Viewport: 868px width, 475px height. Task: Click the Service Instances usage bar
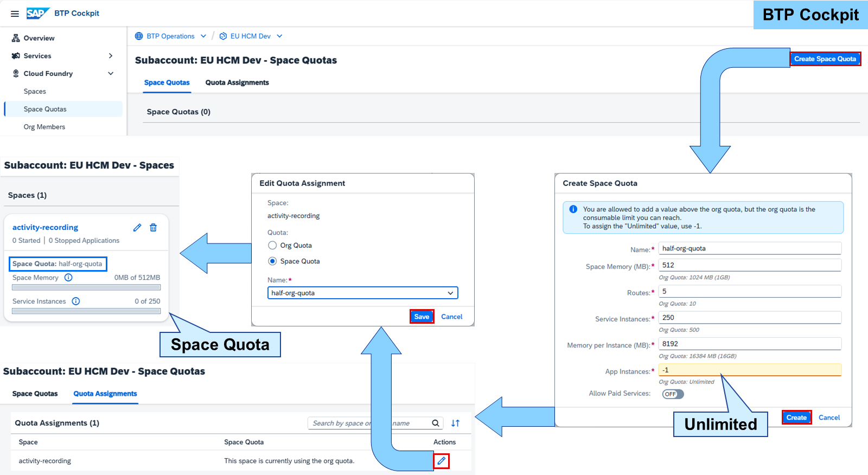tap(86, 311)
